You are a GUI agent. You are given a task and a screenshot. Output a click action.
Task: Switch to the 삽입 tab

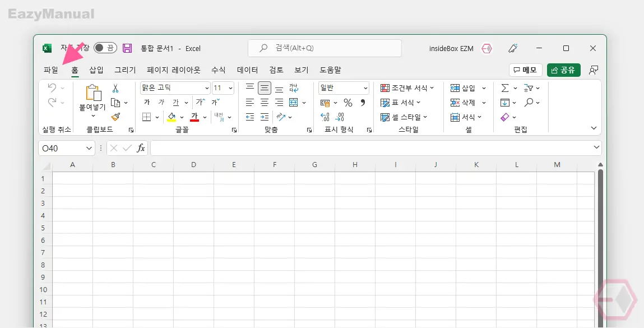tap(96, 70)
